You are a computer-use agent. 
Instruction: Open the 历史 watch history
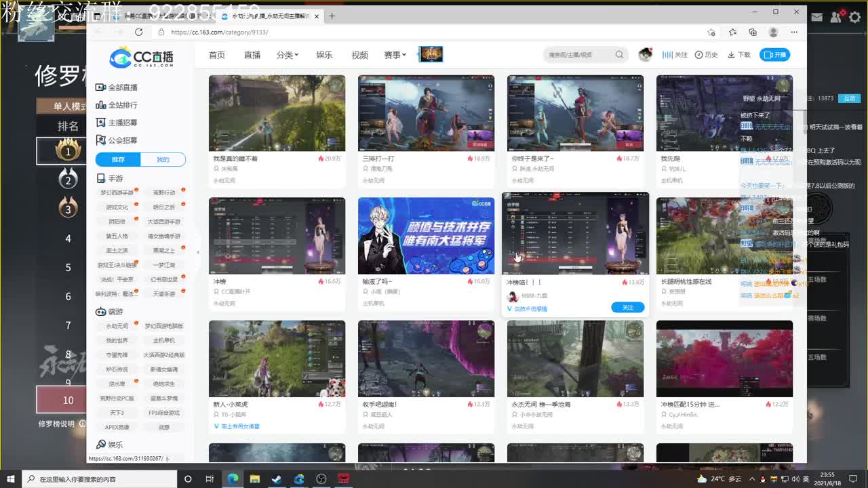pyautogui.click(x=706, y=55)
